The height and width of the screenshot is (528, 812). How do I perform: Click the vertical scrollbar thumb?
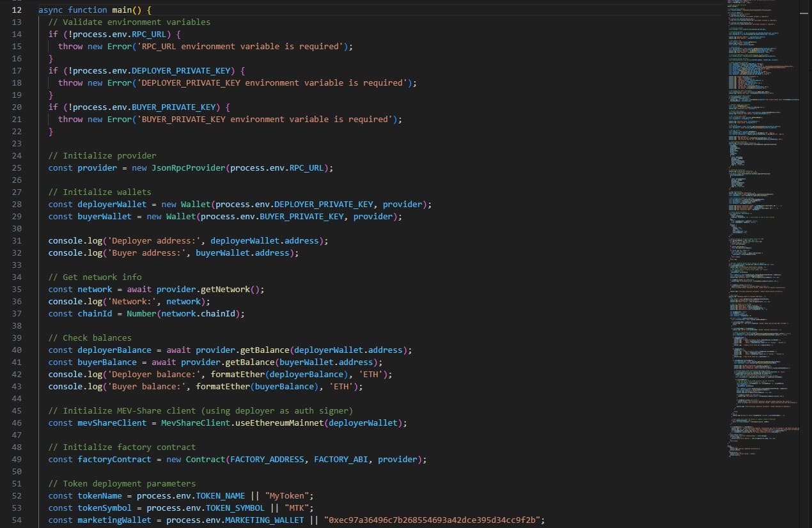pyautogui.click(x=804, y=13)
